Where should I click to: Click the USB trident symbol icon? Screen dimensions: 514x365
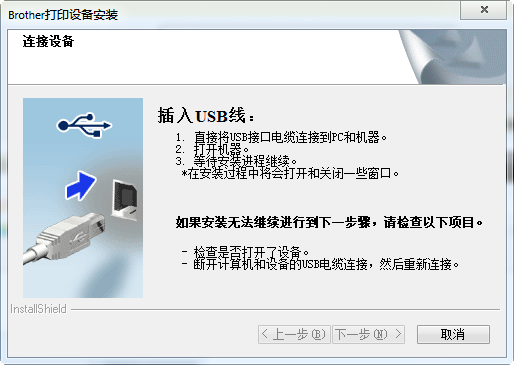pyautogui.click(x=84, y=125)
